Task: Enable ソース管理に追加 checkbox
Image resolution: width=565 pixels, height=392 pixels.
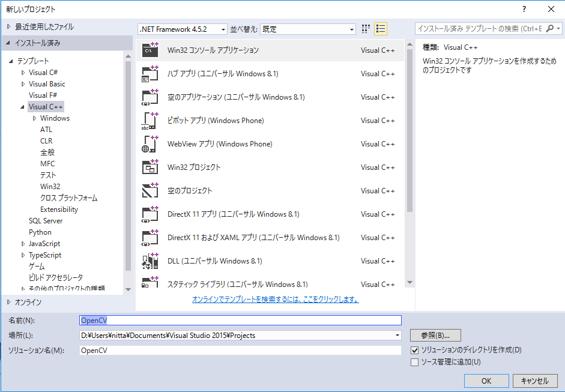Action: coord(414,362)
